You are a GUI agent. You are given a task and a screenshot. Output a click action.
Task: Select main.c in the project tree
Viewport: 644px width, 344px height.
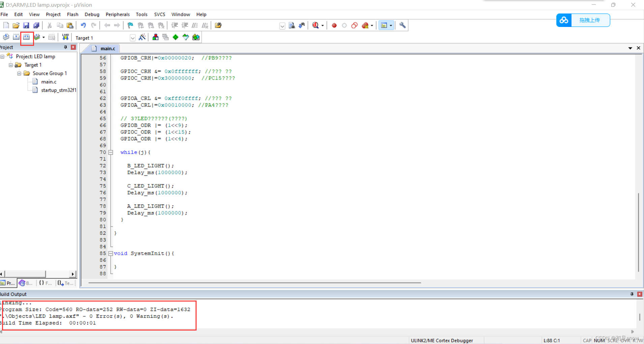pyautogui.click(x=49, y=82)
